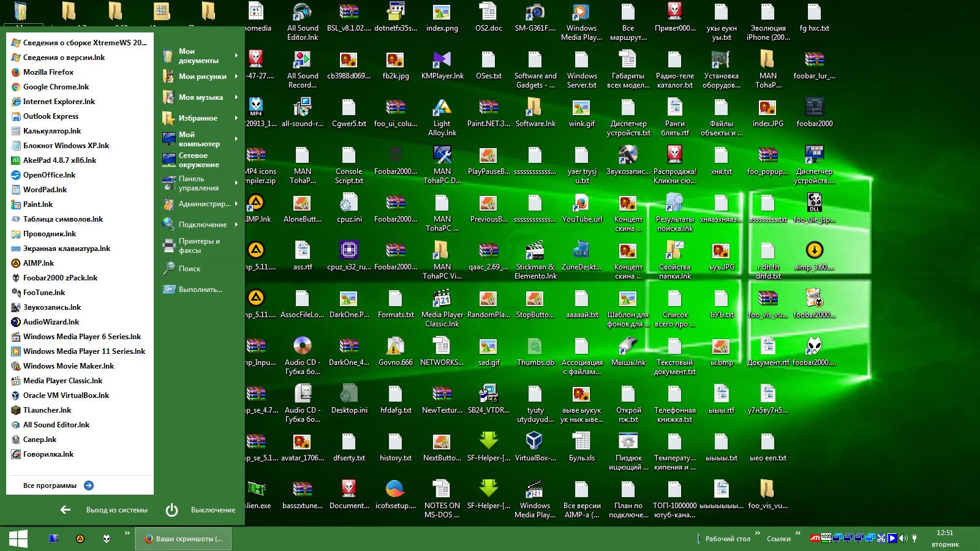Expand the Мои документы submenu

click(x=236, y=56)
